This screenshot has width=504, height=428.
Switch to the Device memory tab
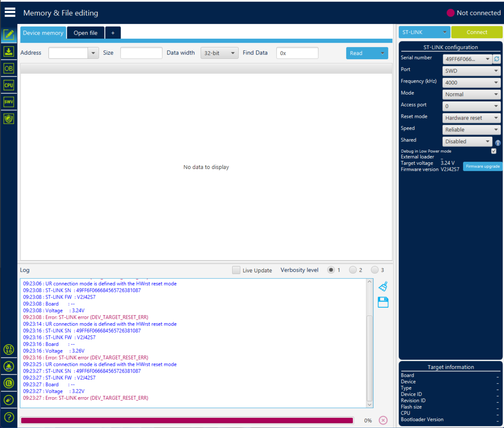43,33
